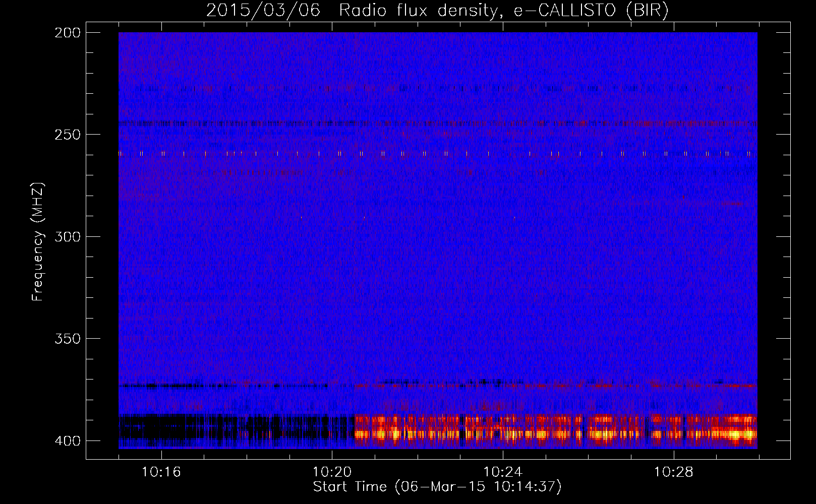Select the 300 frequency tick label
The width and height of the screenshot is (816, 504).
point(68,236)
